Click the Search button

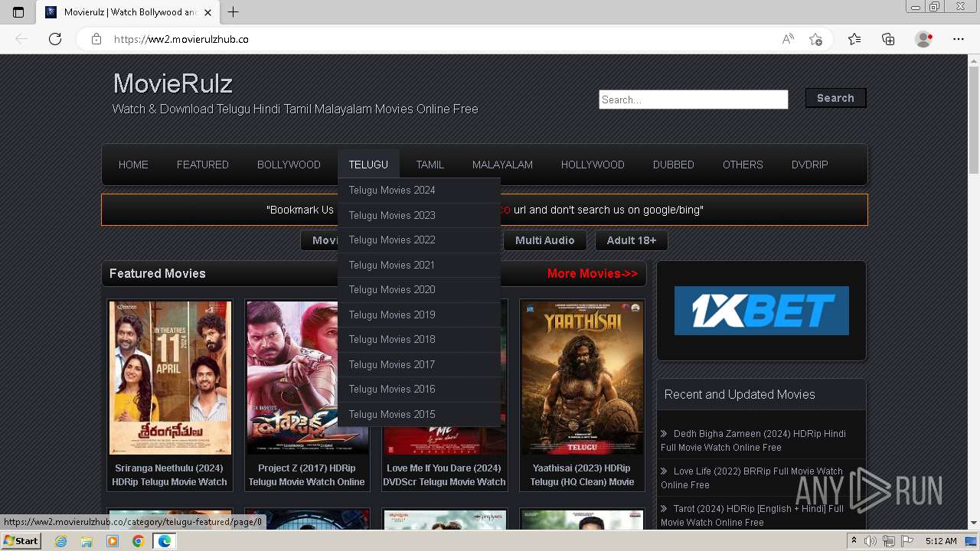(835, 98)
